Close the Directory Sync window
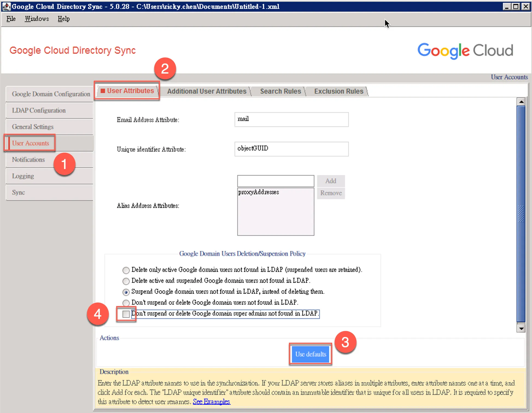Image resolution: width=532 pixels, height=413 pixels. (x=525, y=6)
